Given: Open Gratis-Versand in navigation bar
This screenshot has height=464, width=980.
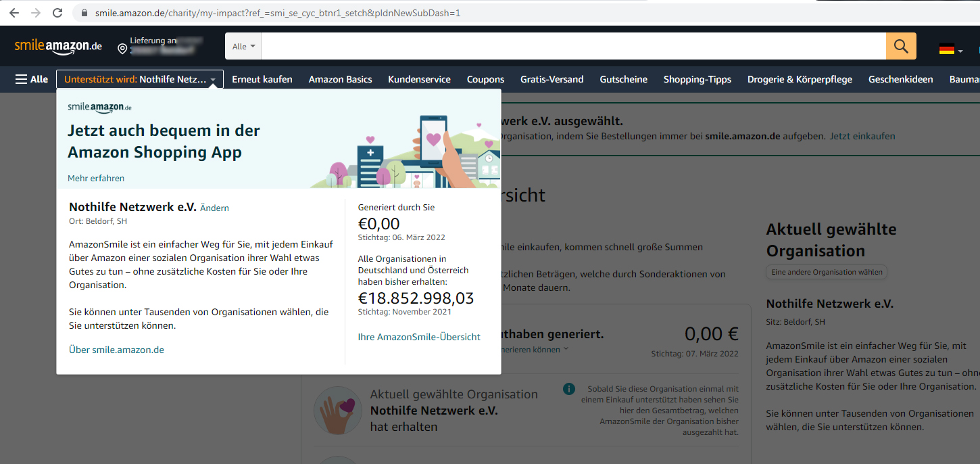Looking at the screenshot, I should click(552, 79).
